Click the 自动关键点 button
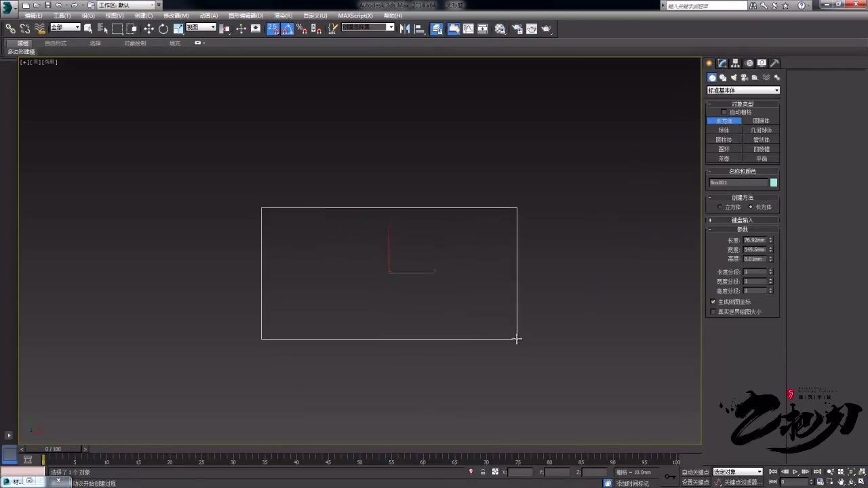The width and height of the screenshot is (868, 488). pyautogui.click(x=696, y=472)
